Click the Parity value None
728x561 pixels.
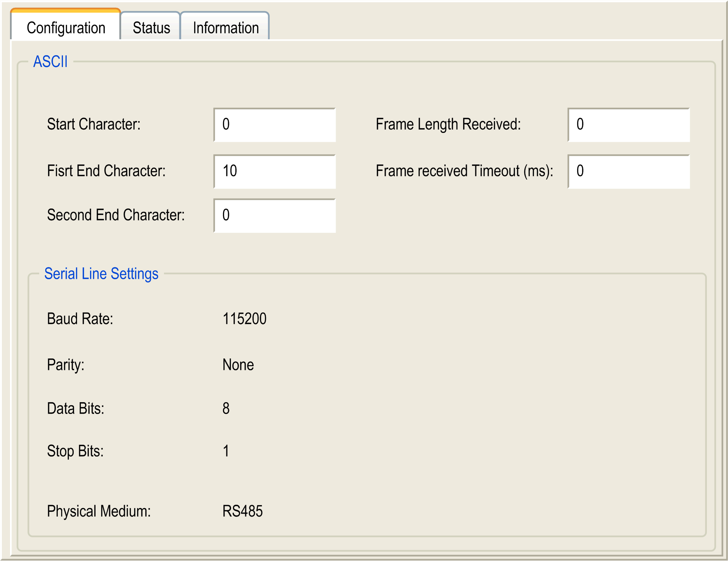point(238,365)
